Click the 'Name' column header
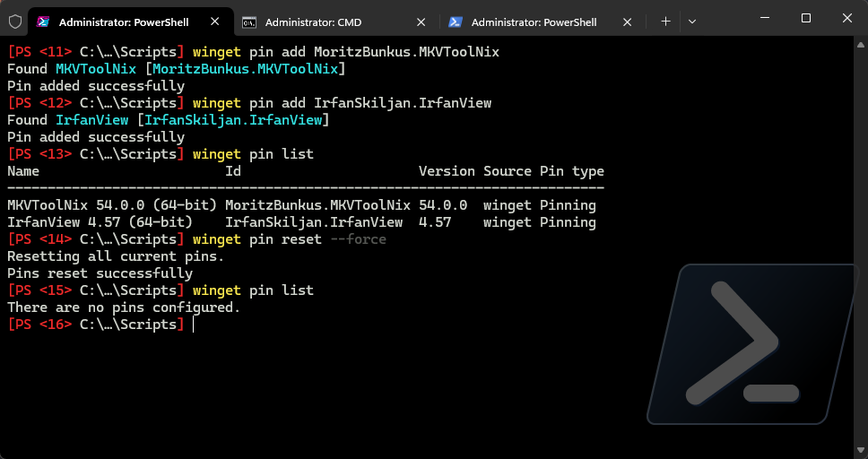Viewport: 868px width, 459px height. click(x=23, y=171)
